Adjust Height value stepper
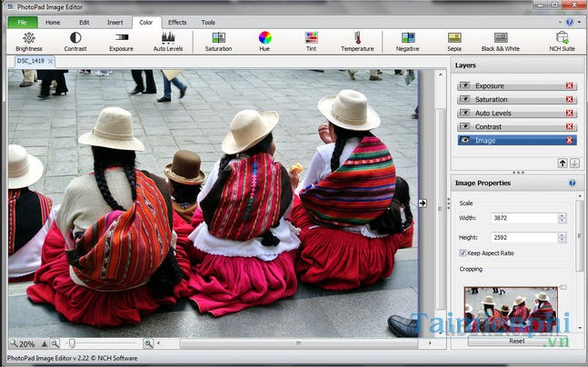Viewport: 588px width, 367px height. 562,237
